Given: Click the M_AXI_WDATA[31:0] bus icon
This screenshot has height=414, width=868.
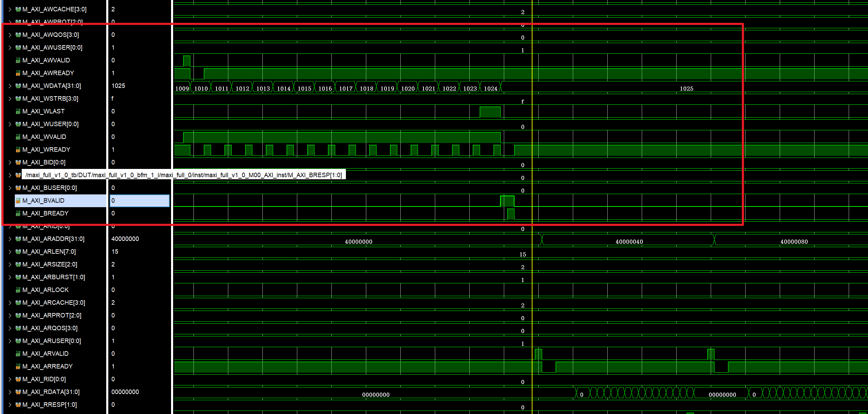Looking at the screenshot, I should [18, 86].
